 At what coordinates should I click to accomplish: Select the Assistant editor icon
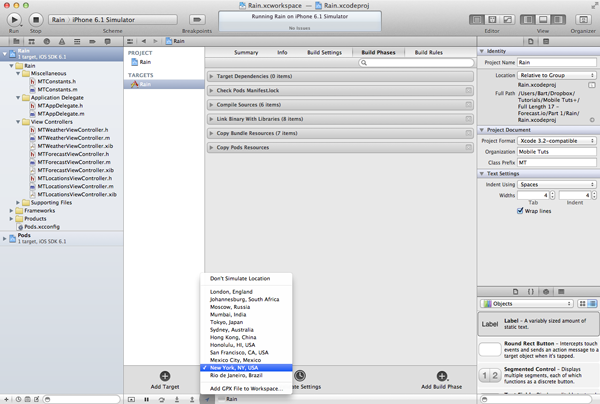click(492, 20)
